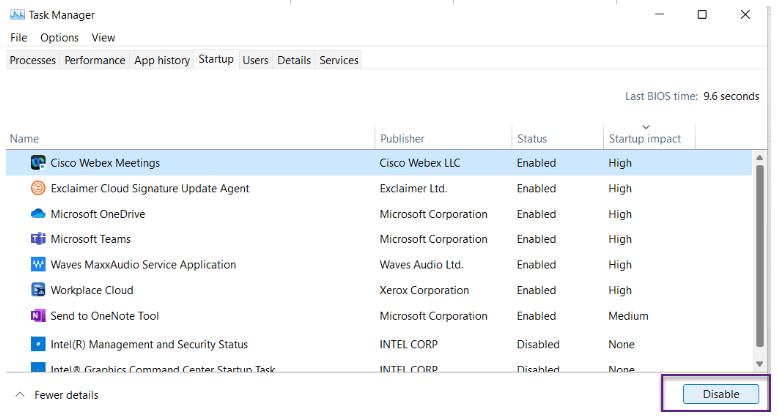Click High impact of Workplace Cloud row
This screenshot has height=417, width=778.
click(x=620, y=290)
